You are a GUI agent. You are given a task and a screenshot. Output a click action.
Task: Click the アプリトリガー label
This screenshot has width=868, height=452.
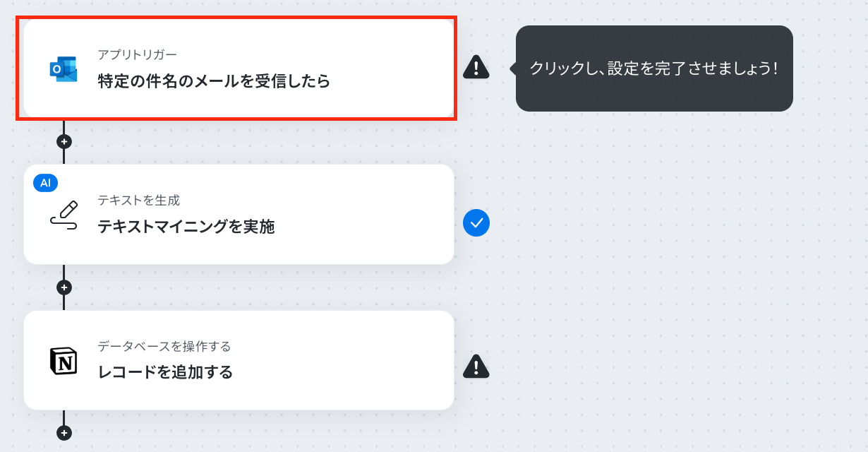pyautogui.click(x=137, y=54)
